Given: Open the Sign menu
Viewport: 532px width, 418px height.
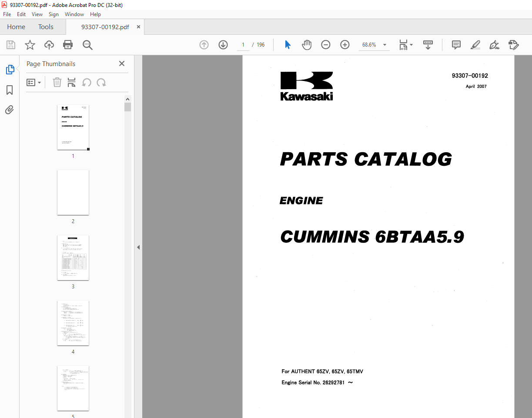Looking at the screenshot, I should point(54,14).
